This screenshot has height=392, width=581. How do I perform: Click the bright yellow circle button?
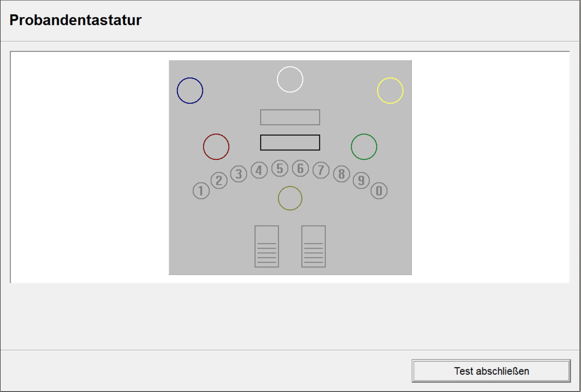(x=390, y=91)
